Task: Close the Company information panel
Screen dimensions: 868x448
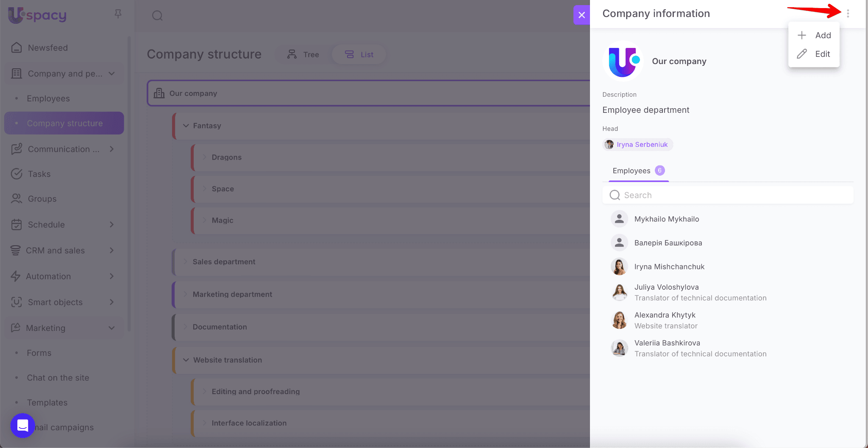Action: [581, 15]
